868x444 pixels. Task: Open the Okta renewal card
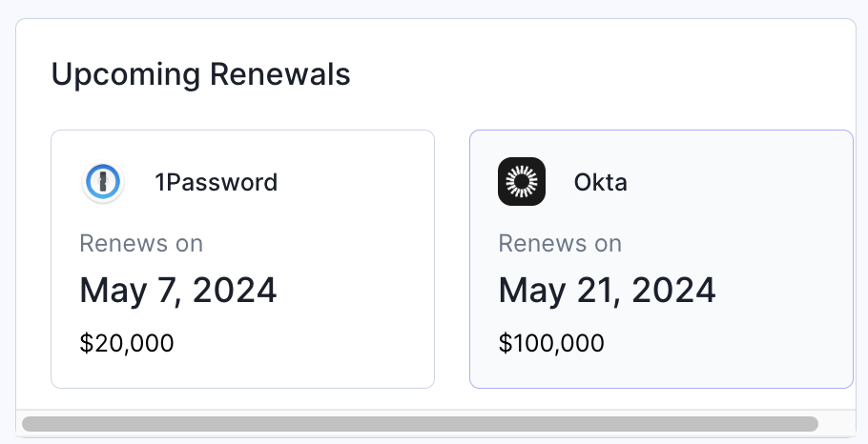click(x=662, y=259)
